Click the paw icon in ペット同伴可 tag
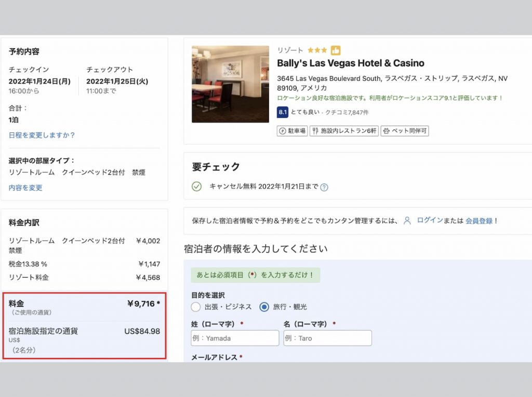The image size is (532, 397). [386, 131]
